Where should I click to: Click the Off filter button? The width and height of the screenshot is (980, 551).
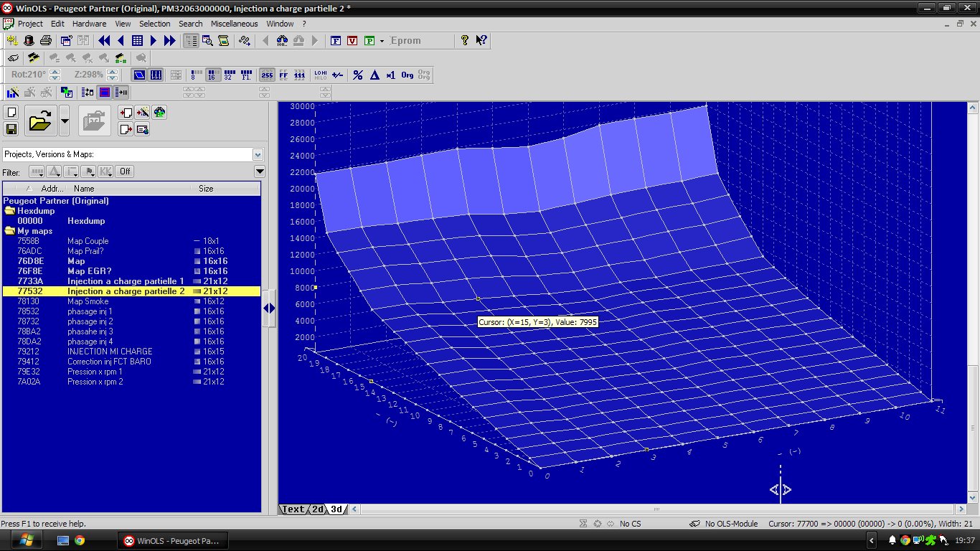pyautogui.click(x=125, y=171)
